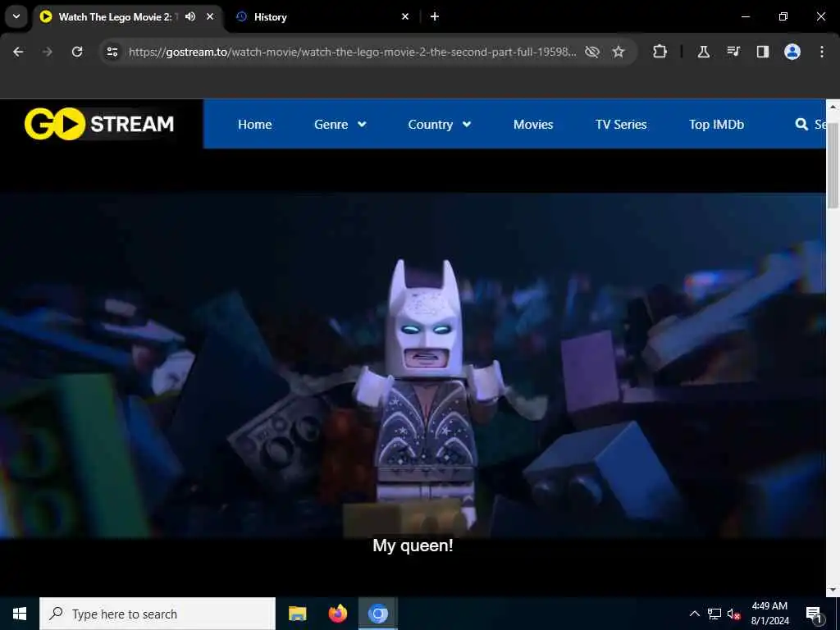
Task: Switch to the History tab
Action: tap(323, 16)
